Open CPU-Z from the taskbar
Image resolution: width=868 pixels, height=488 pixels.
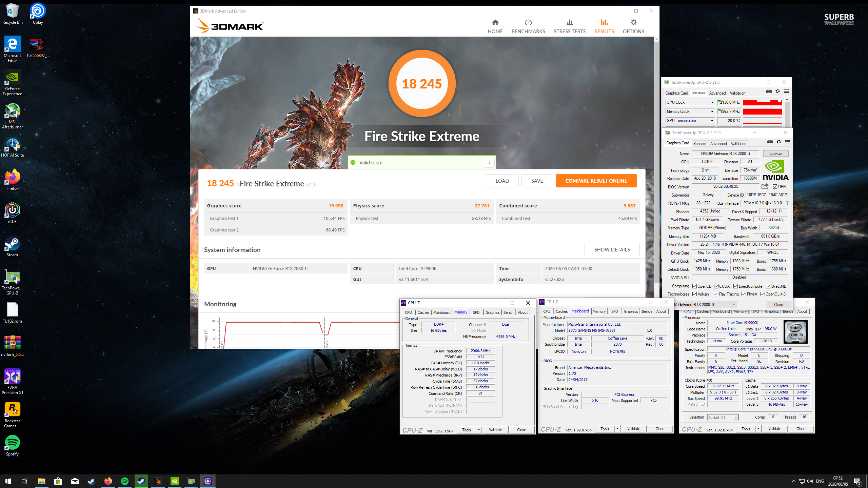pos(208,481)
